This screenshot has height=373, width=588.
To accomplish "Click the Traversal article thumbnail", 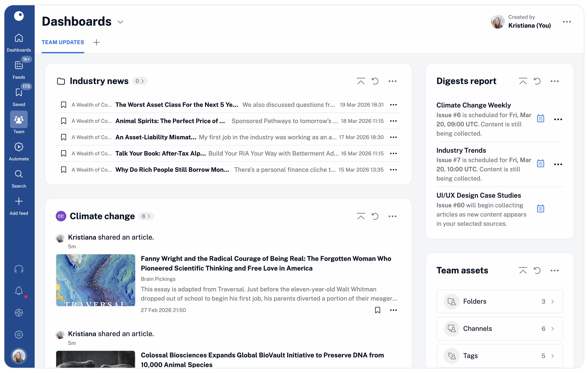I will click(x=95, y=280).
